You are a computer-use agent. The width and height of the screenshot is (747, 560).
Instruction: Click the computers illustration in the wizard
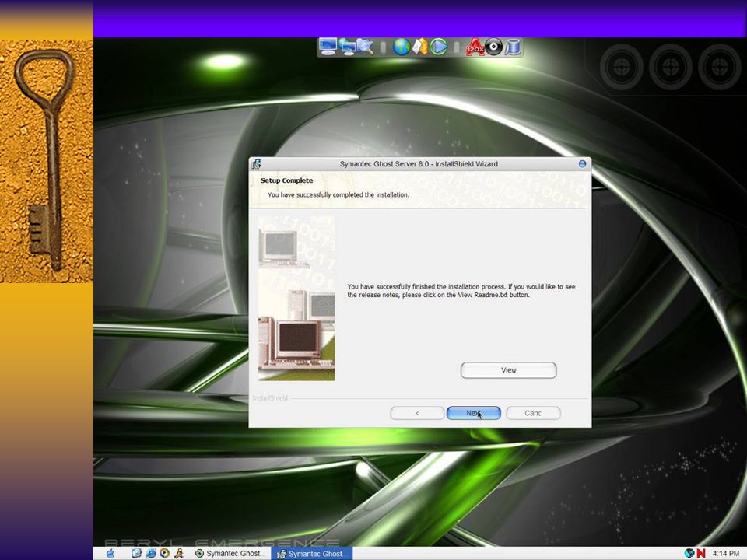[x=296, y=298]
